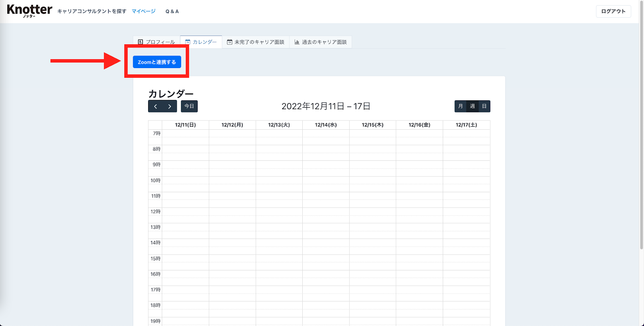Click the calendar tab icon
The width and height of the screenshot is (644, 326).
(x=188, y=42)
